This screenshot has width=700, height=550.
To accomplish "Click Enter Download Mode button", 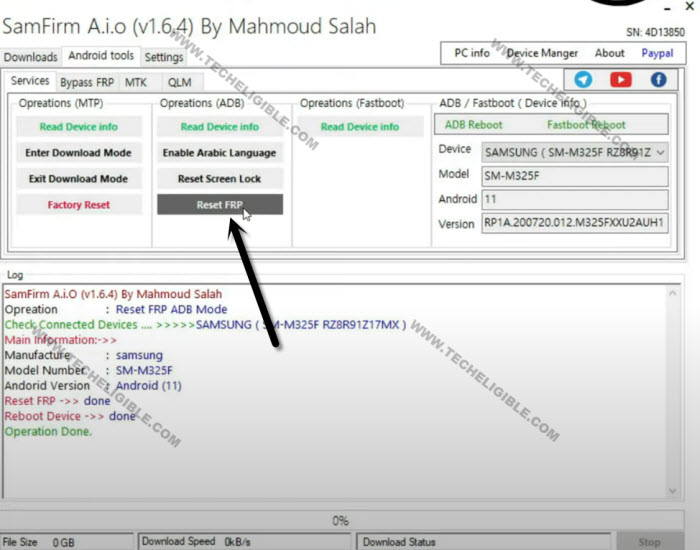I will pyautogui.click(x=79, y=153).
